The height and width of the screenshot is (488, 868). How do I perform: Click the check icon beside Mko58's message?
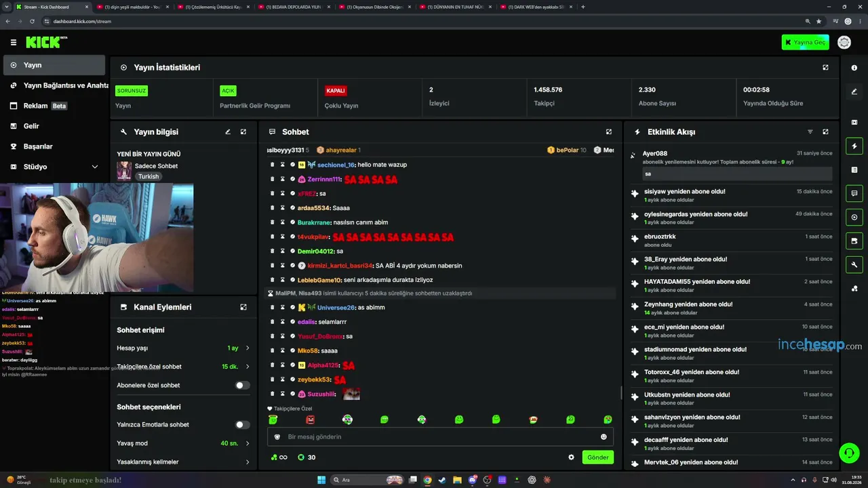click(293, 350)
